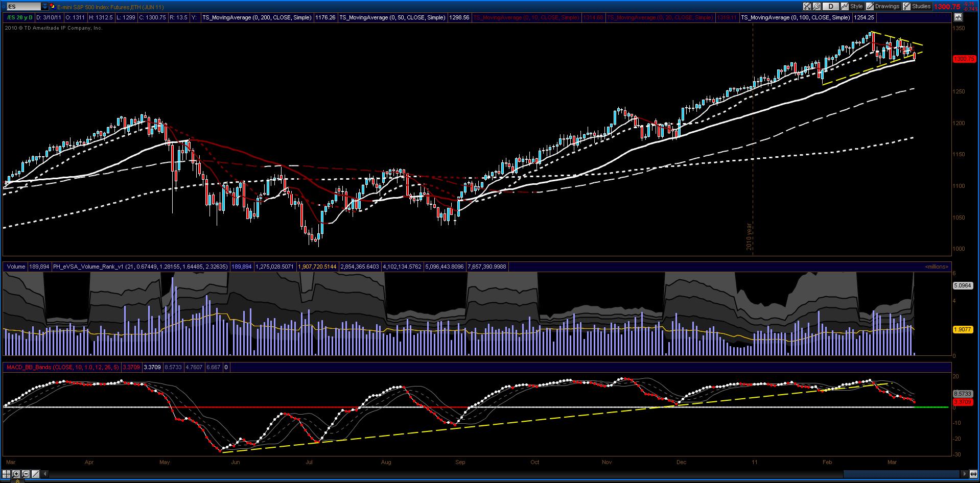
Task: Click the last price 1300.75 in header
Action: coord(947,7)
